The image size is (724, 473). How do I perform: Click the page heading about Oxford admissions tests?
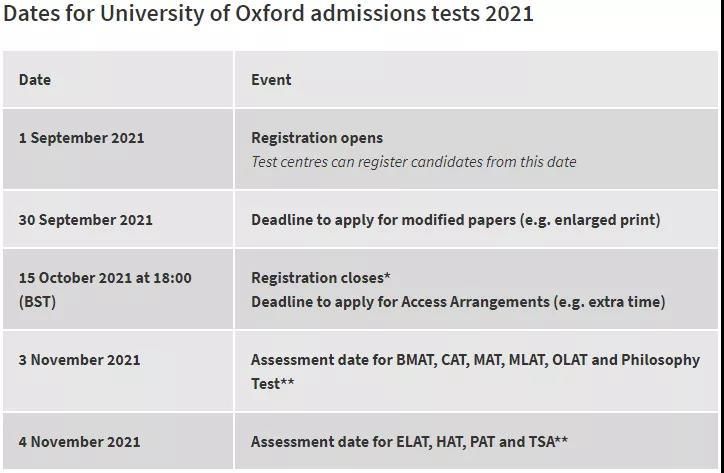click(x=268, y=13)
